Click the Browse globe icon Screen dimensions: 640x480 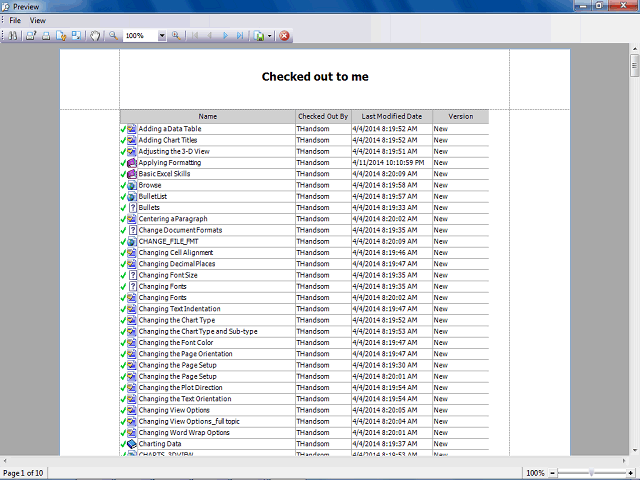point(131,185)
